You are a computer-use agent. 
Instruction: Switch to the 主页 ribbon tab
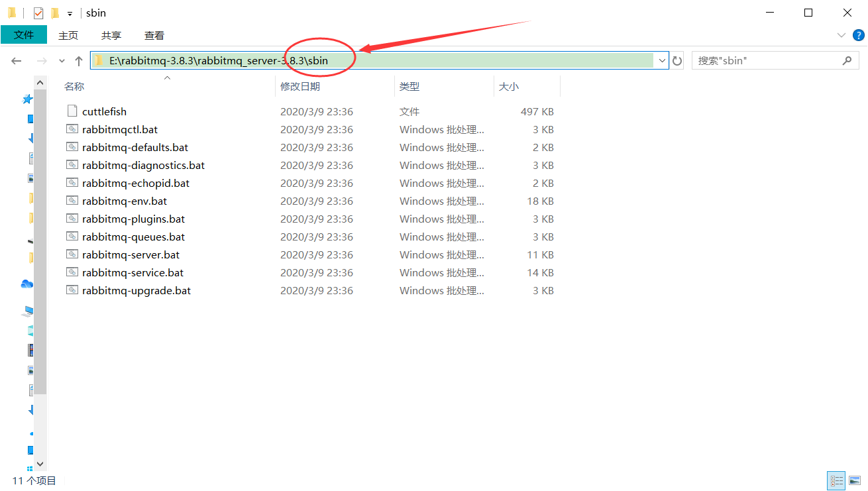(68, 35)
